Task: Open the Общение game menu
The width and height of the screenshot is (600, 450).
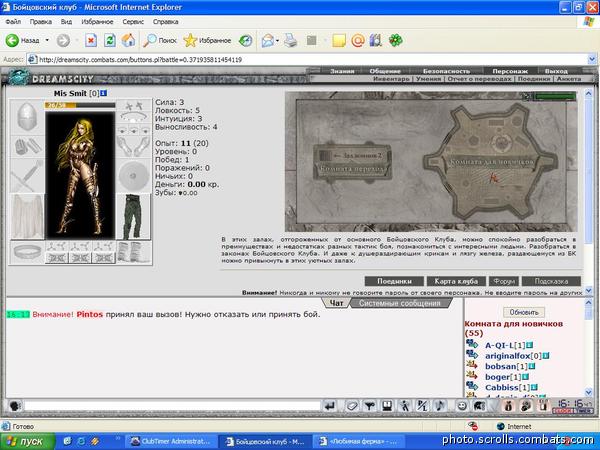Action: click(x=385, y=71)
